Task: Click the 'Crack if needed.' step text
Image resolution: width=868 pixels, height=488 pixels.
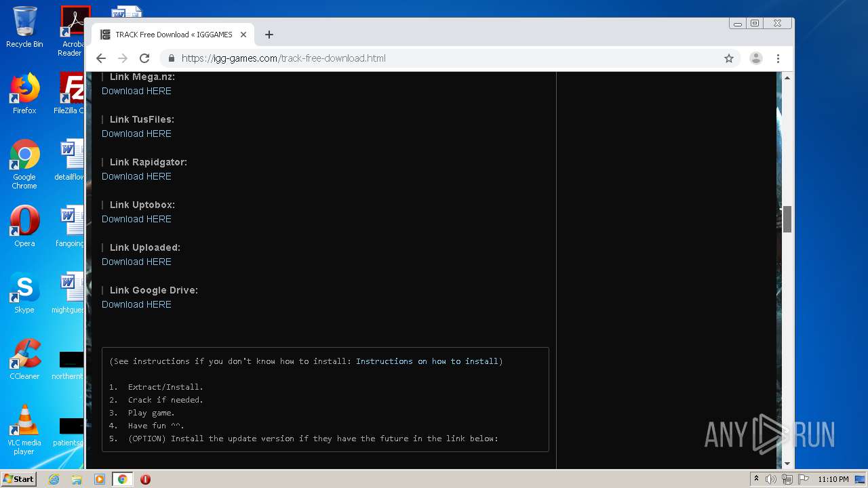Action: click(x=165, y=400)
